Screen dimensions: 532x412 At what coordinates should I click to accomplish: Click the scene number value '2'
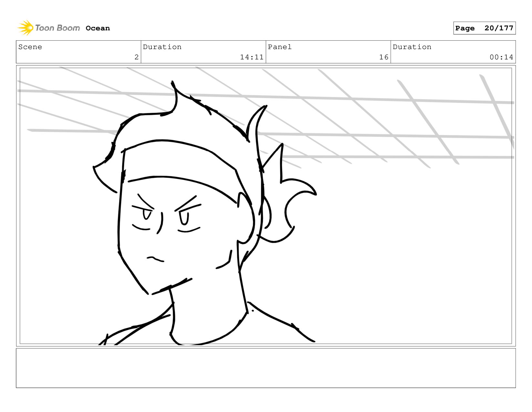137,57
